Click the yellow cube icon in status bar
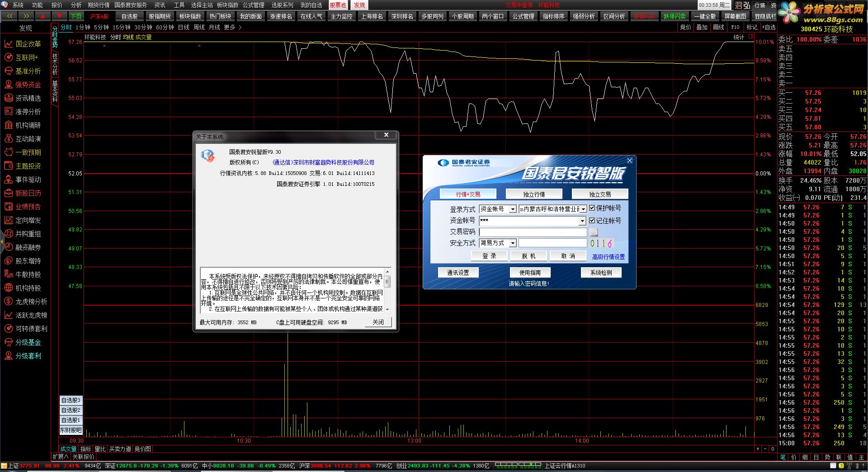Screen dimensions: 868x472 (x=841, y=466)
